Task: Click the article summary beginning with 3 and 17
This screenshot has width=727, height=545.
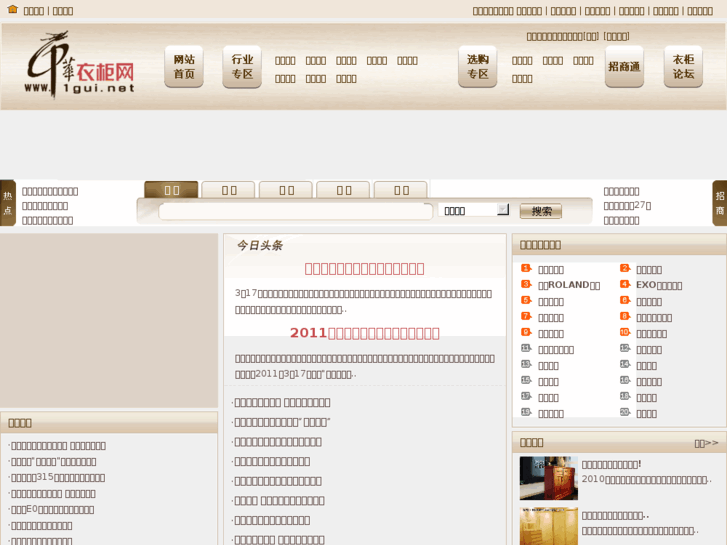Action: 364,301
